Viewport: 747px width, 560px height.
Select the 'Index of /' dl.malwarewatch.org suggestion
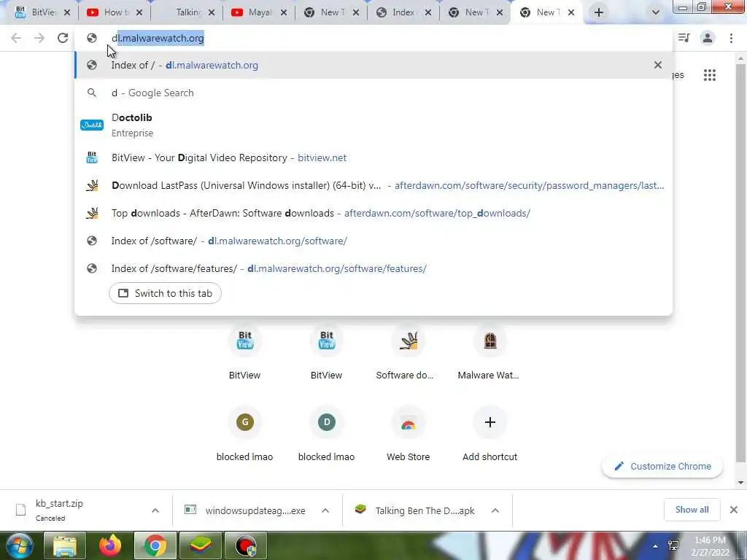pyautogui.click(x=373, y=65)
